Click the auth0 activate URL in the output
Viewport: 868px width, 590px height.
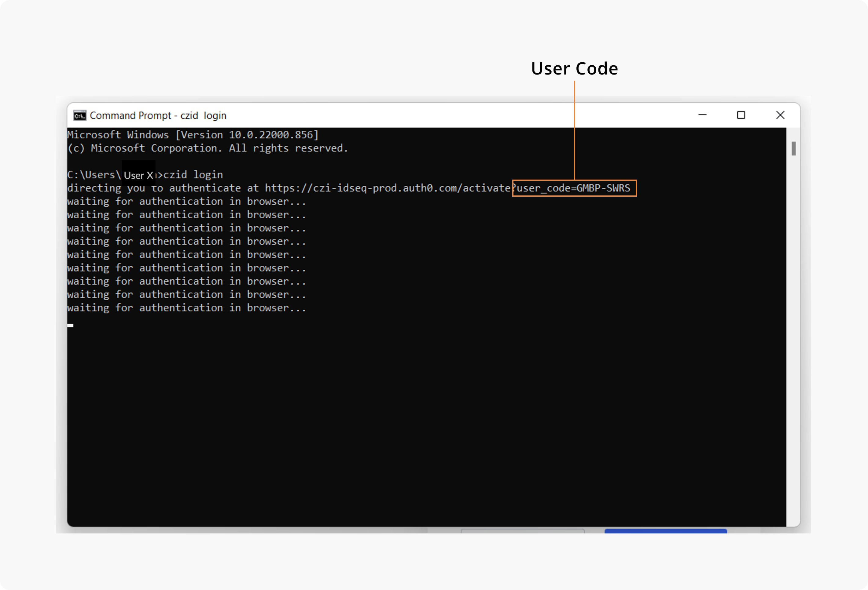click(x=447, y=188)
